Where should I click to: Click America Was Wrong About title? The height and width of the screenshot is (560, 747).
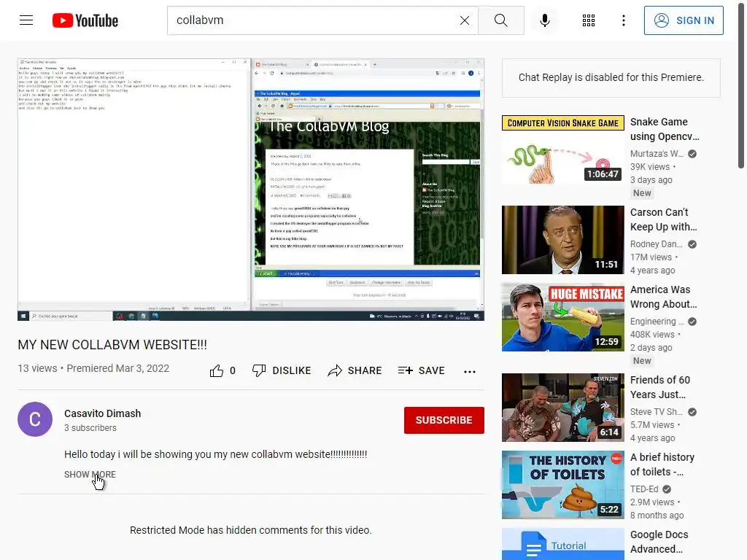[x=663, y=297]
